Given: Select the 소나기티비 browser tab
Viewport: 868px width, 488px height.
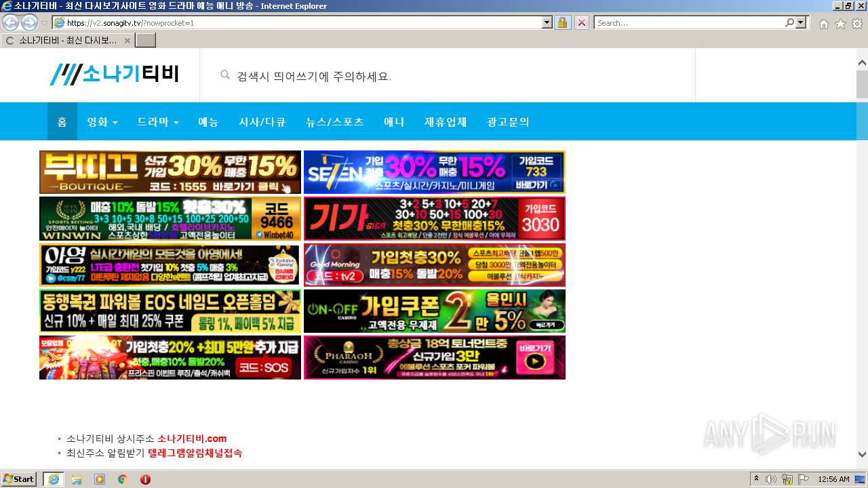Looking at the screenshot, I should click(x=67, y=41).
